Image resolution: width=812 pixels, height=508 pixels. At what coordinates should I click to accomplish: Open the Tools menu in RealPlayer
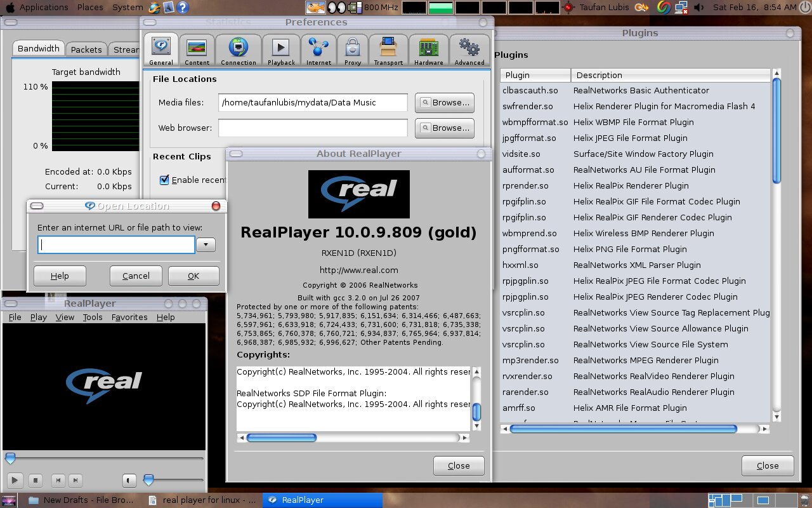point(93,317)
